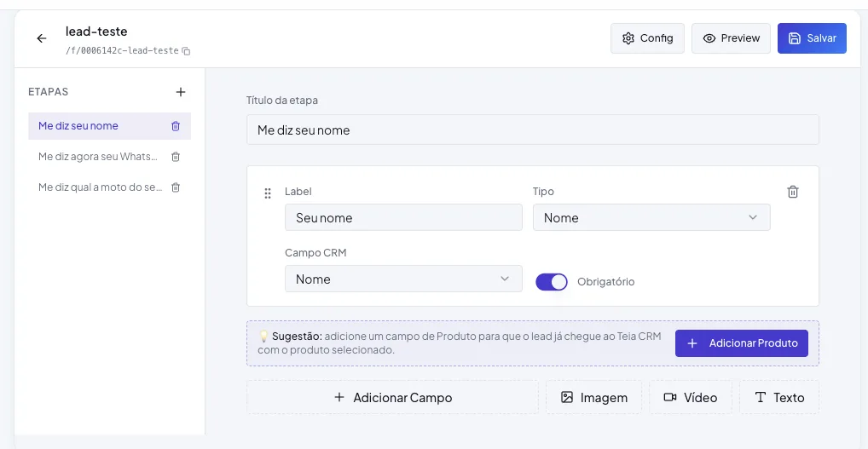Insert a Vídeo block
The width and height of the screenshot is (868, 449).
691,397
